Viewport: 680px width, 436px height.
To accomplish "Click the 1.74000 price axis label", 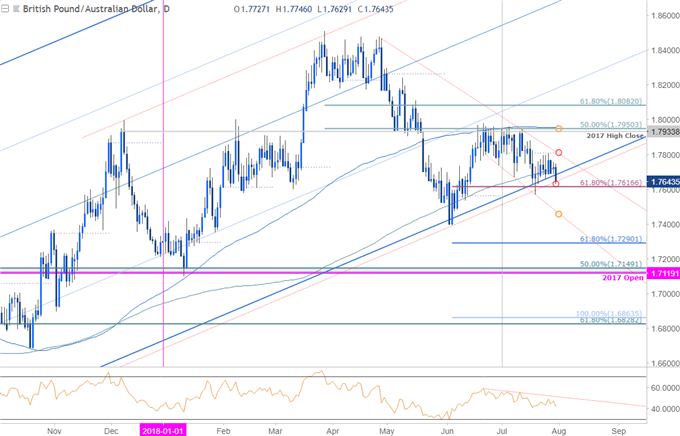I will (664, 224).
